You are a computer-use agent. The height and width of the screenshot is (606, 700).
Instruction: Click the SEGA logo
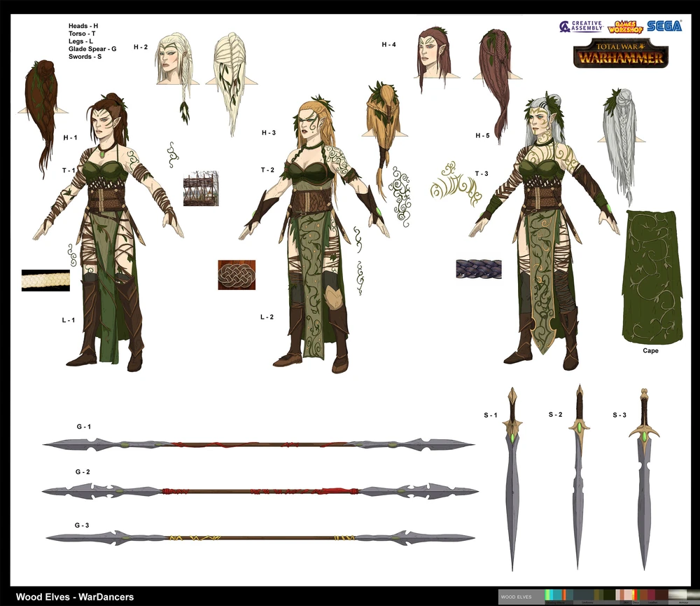click(664, 26)
